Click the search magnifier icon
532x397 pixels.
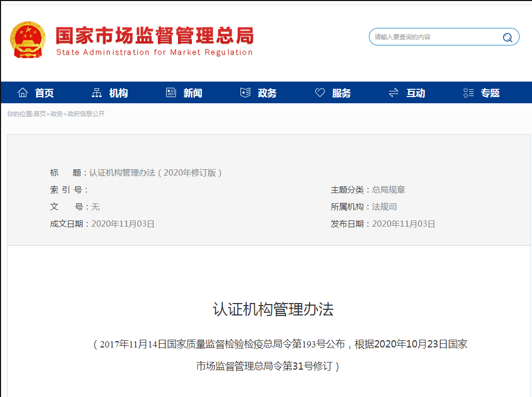[508, 37]
